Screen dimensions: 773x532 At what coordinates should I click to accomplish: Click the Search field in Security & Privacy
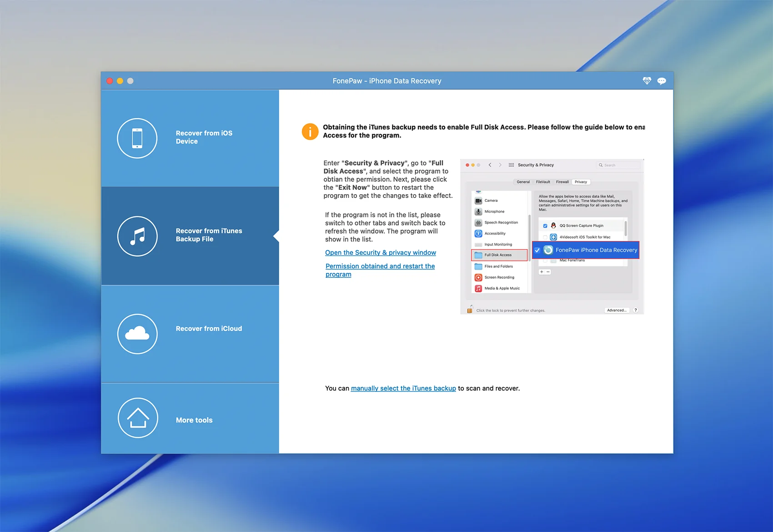tap(618, 165)
